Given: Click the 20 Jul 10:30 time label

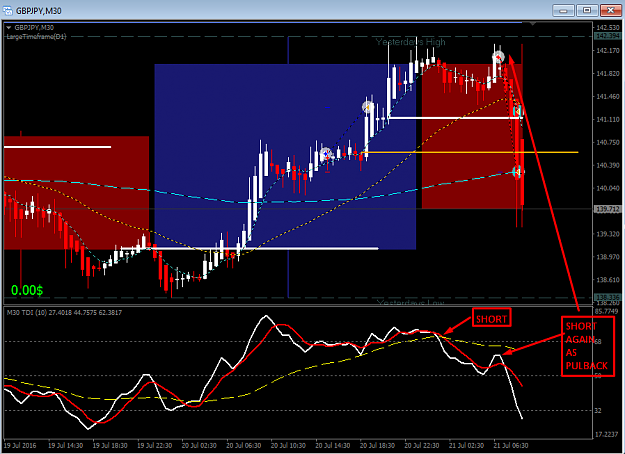Looking at the screenshot, I should coord(288,445).
